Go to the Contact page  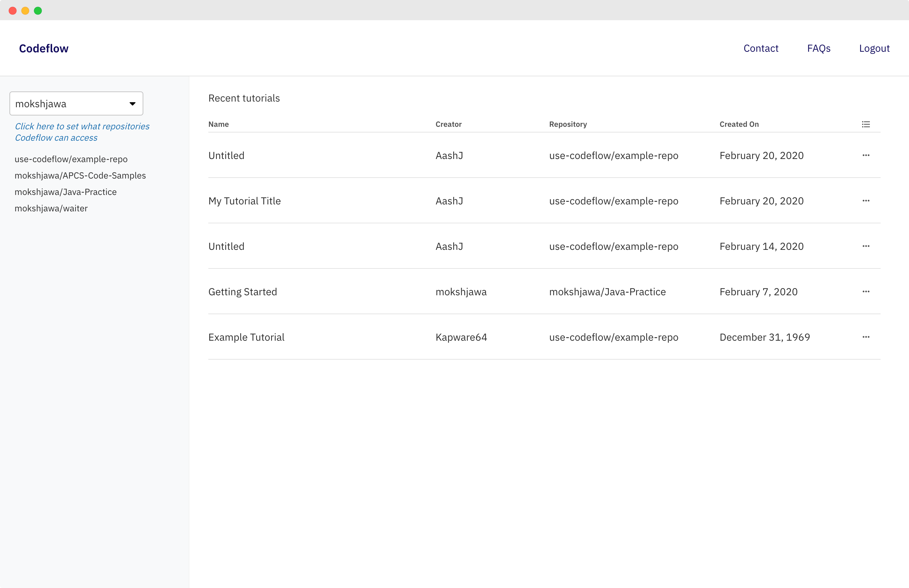click(x=760, y=49)
